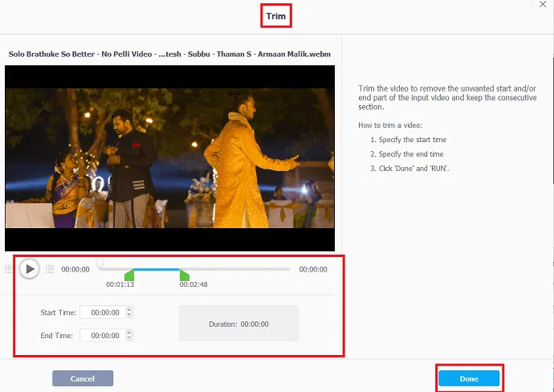Screen dimensions: 554x392
Task: Click the blue selected segment of the timeline
Action: coord(157,269)
